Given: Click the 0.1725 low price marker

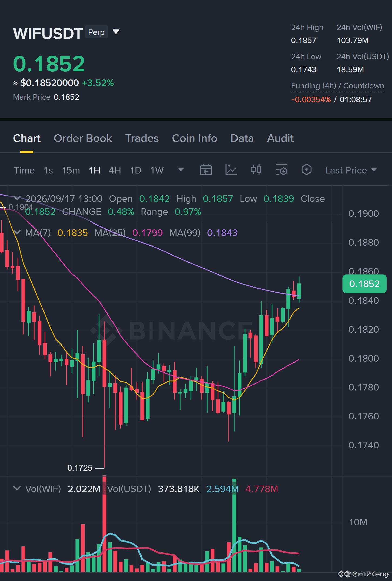Looking at the screenshot, I should click(80, 468).
